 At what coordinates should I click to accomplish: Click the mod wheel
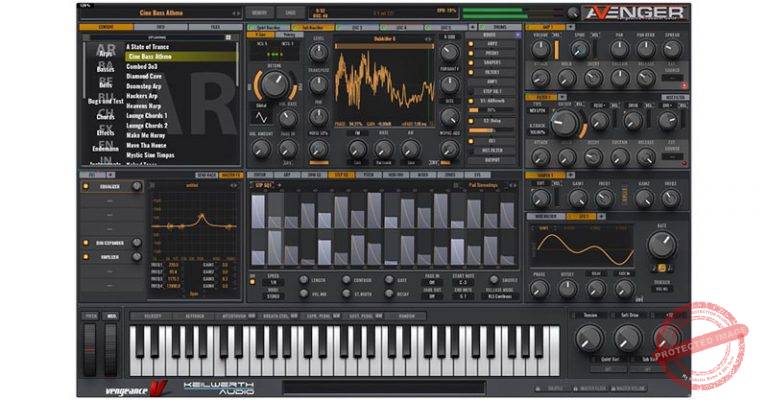(x=111, y=350)
